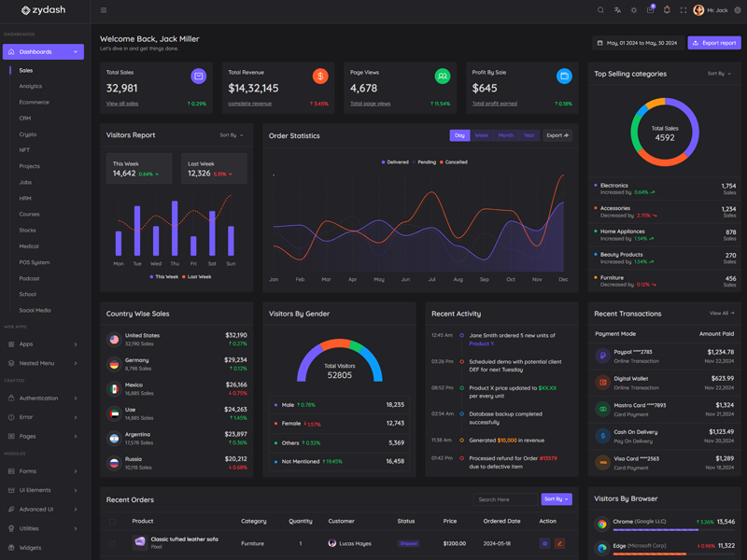This screenshot has width=747, height=560.
Task: Open the search icon in top bar
Action: coord(600,10)
